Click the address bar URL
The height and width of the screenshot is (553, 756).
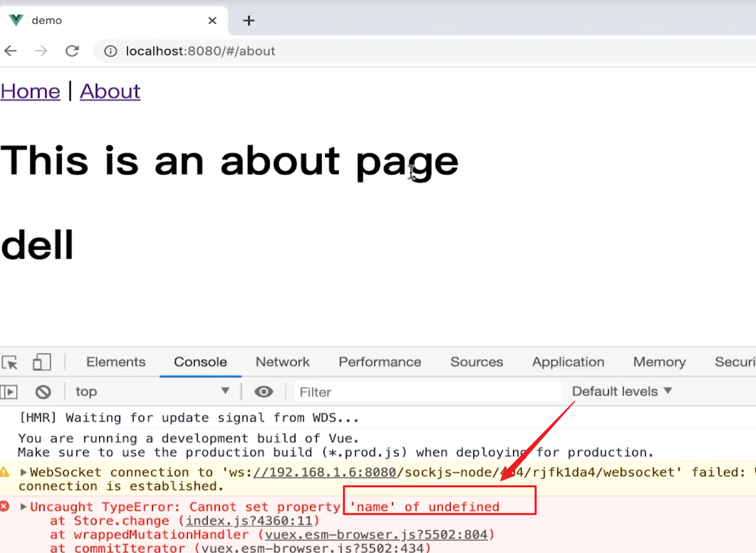[200, 51]
